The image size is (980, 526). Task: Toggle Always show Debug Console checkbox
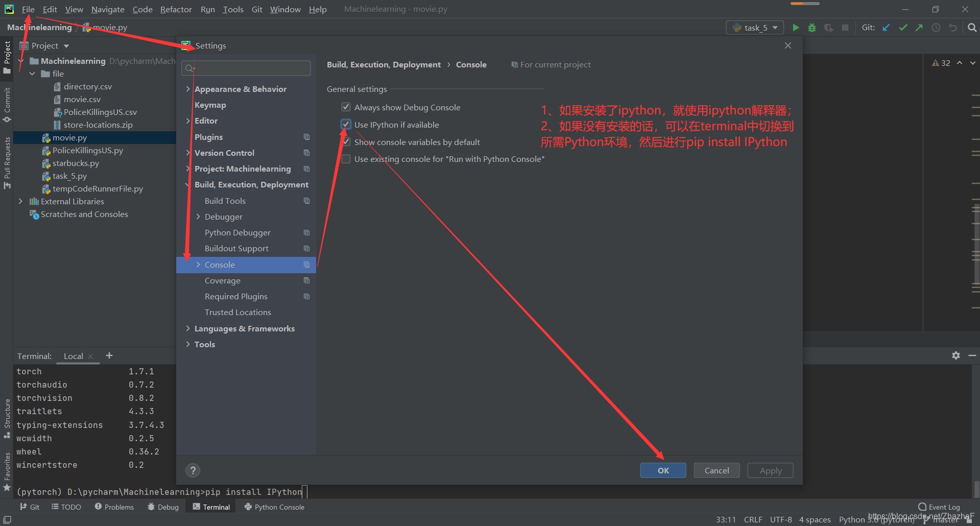pos(346,107)
